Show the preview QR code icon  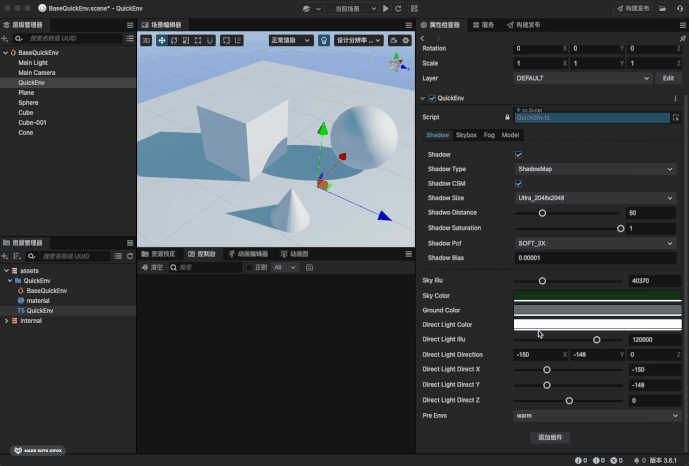[414, 8]
